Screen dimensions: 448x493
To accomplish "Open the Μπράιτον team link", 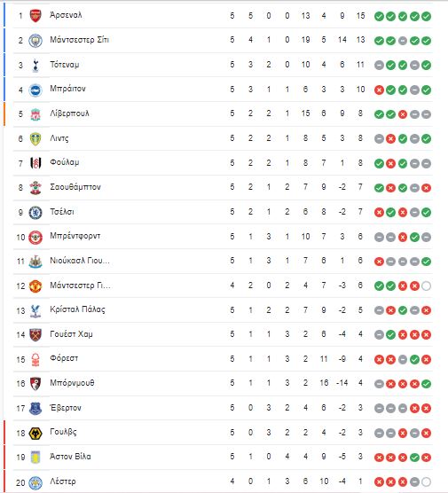I will [x=67, y=89].
